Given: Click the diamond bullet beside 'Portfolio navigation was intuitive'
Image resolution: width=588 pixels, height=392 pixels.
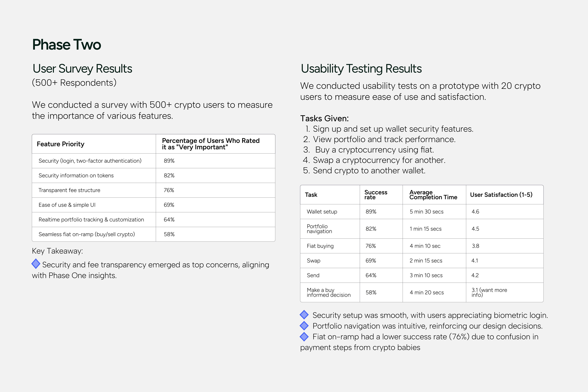Looking at the screenshot, I should pos(304,326).
